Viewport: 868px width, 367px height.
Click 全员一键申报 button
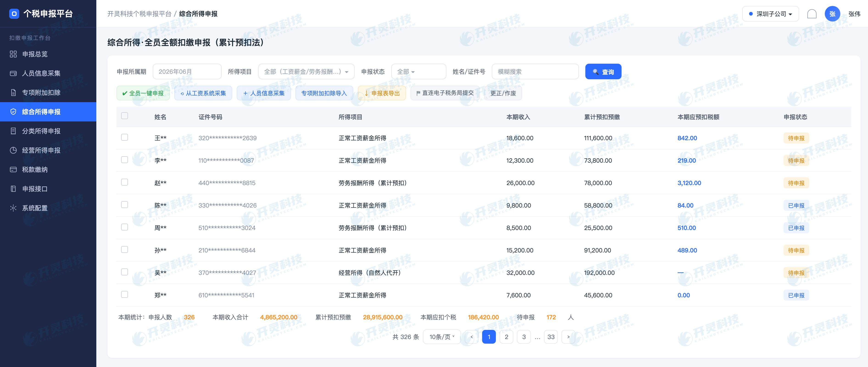click(x=143, y=93)
